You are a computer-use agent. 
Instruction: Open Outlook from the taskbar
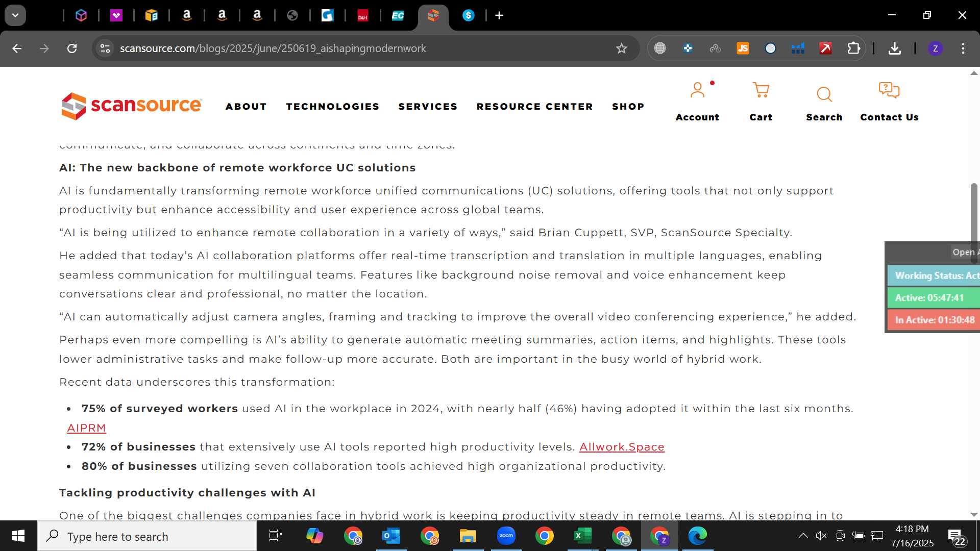391,536
